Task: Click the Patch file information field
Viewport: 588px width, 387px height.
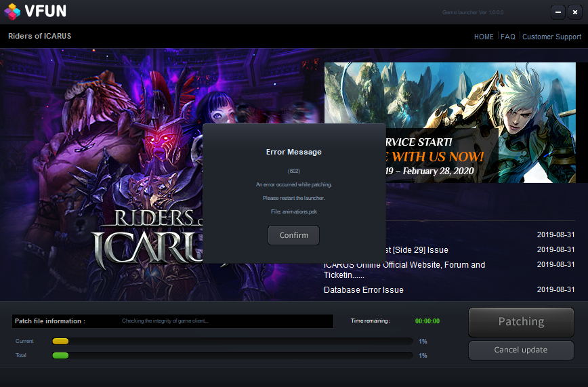Action: (173, 321)
